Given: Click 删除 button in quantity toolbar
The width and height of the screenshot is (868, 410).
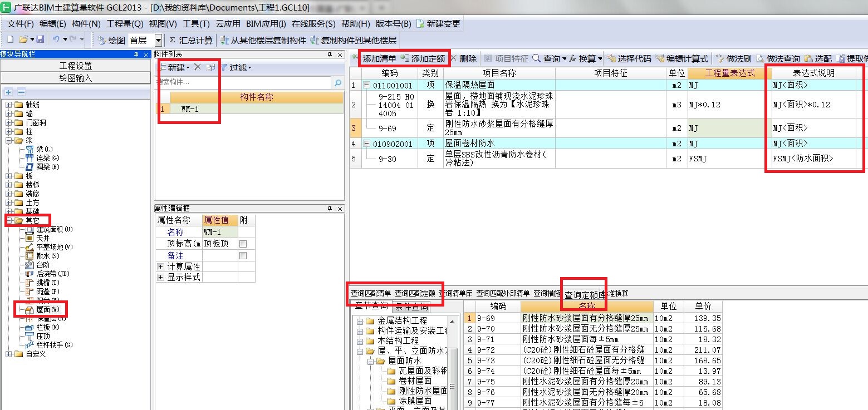Looking at the screenshot, I should click(x=463, y=58).
